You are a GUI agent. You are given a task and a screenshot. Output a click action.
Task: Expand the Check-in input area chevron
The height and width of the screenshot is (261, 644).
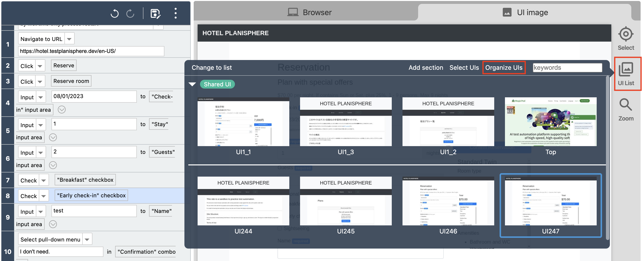coord(61,110)
